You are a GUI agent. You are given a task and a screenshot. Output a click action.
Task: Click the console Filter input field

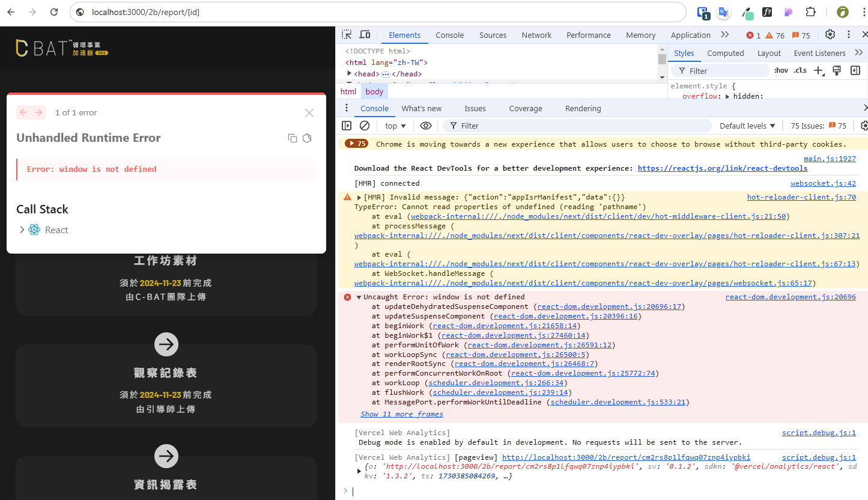click(x=577, y=126)
